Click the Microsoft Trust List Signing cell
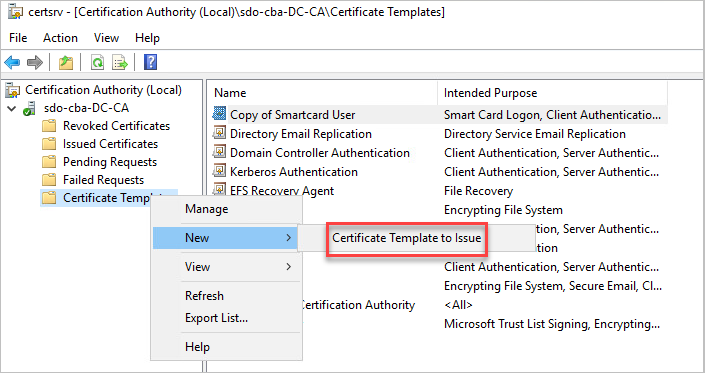The height and width of the screenshot is (373, 705). [x=552, y=324]
